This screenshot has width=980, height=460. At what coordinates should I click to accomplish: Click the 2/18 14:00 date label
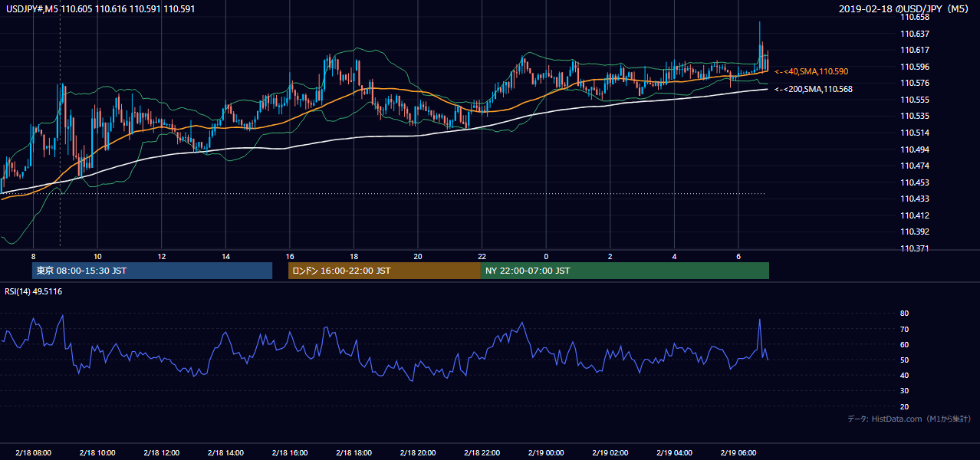point(225,453)
